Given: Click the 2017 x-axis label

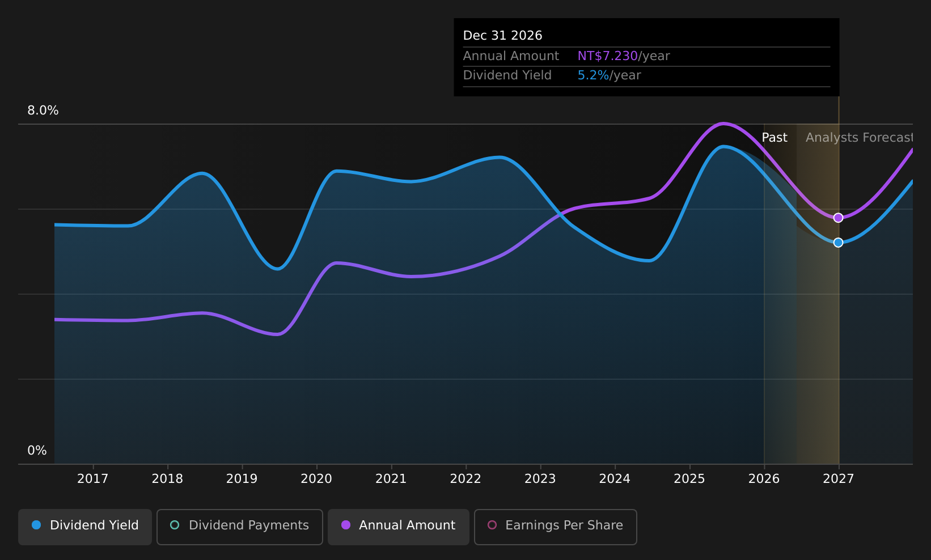Looking at the screenshot, I should tap(93, 479).
